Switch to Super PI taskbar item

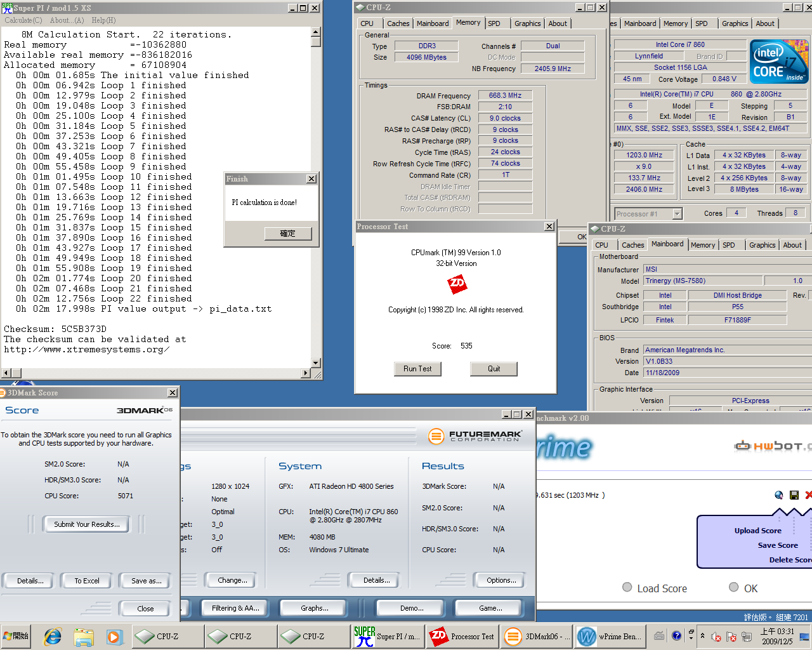(388, 636)
